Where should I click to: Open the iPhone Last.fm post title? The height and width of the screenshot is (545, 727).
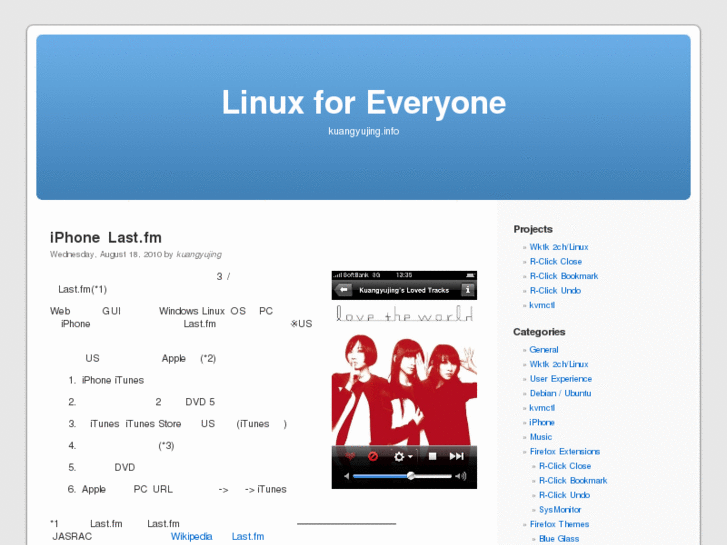[x=106, y=237]
